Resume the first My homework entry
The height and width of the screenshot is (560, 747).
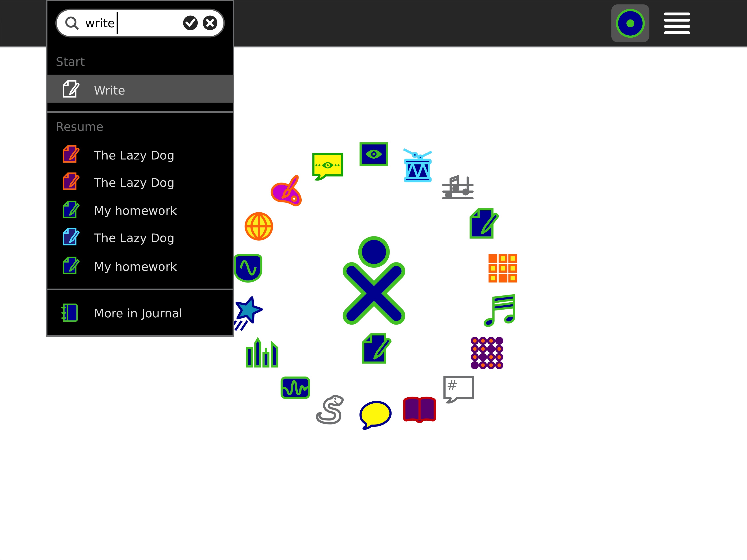click(140, 210)
